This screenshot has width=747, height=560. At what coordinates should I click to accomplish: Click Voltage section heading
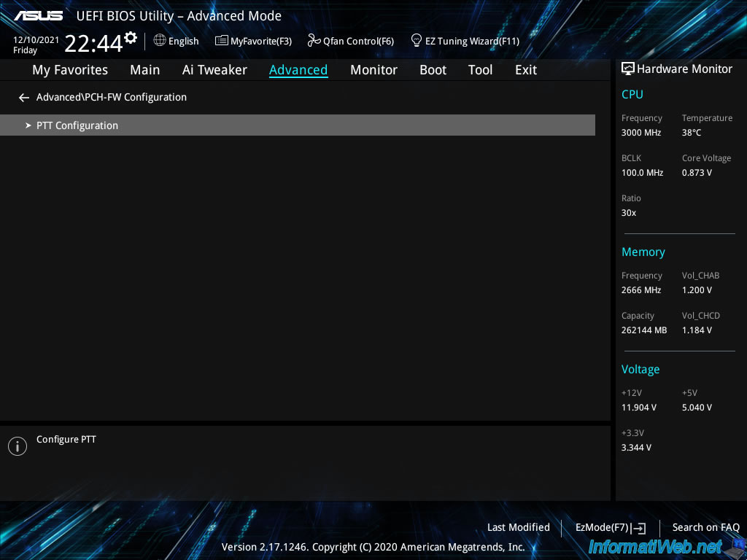coord(640,370)
